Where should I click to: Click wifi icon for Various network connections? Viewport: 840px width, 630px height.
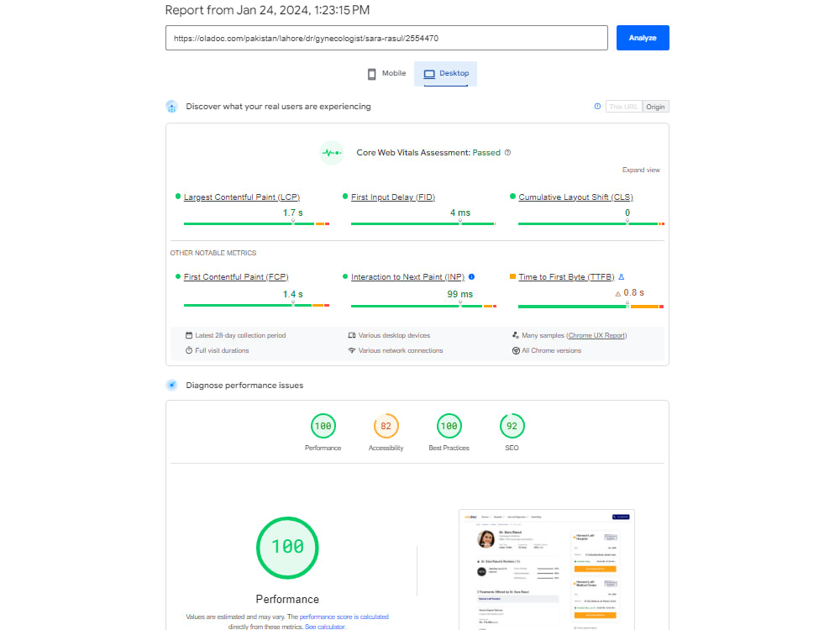click(x=352, y=350)
